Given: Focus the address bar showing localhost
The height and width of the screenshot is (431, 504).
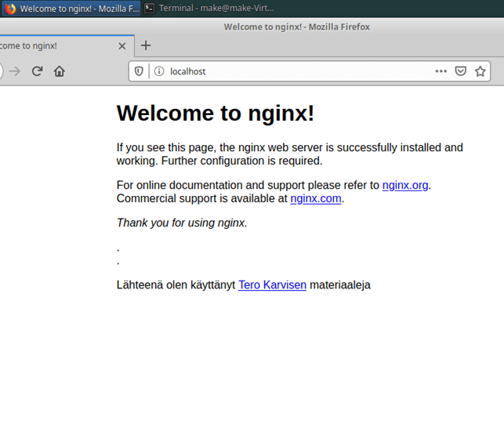Looking at the screenshot, I should pyautogui.click(x=298, y=71).
